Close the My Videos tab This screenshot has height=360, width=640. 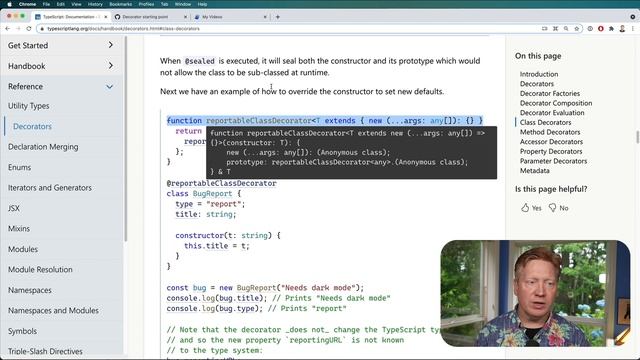(x=265, y=17)
